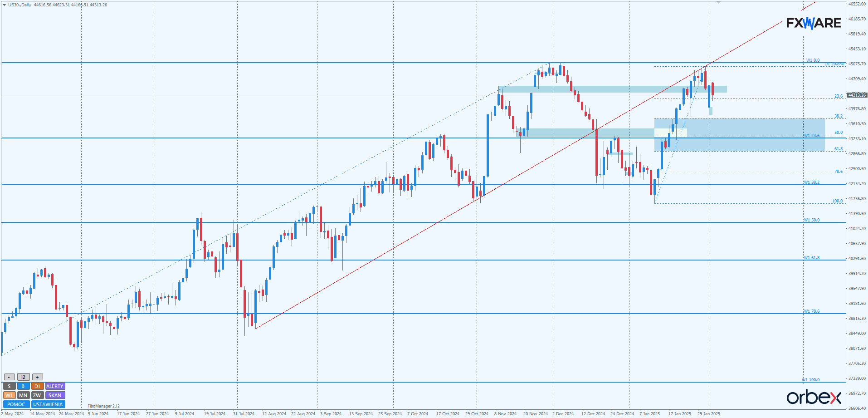868x418 pixels.
Task: Open the US30 Daily chart dropdown arrow
Action: (4, 5)
